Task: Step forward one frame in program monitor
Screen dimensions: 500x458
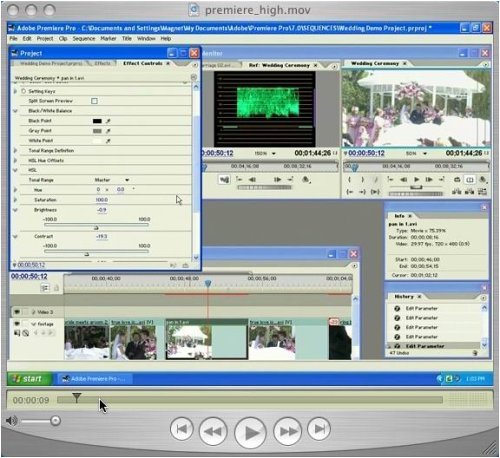Action: coord(429,180)
